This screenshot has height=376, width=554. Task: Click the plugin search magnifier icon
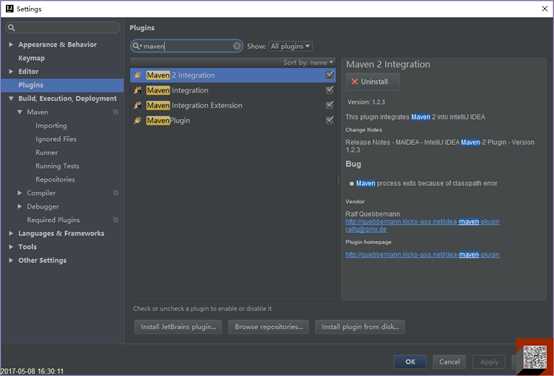click(x=136, y=46)
